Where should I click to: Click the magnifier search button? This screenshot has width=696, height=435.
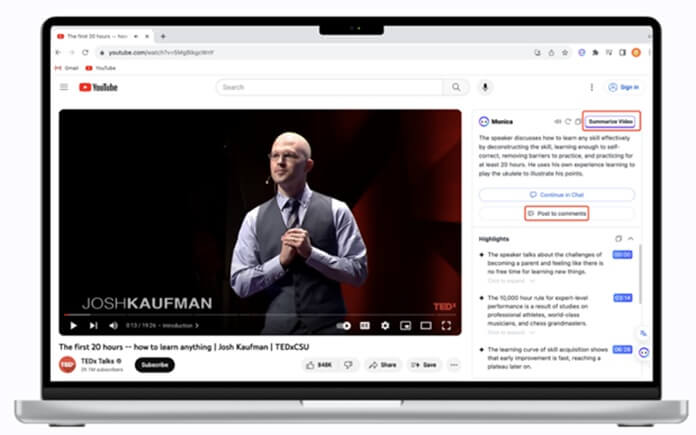456,87
